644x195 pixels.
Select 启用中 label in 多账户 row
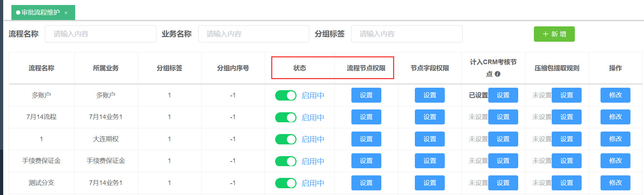tap(313, 96)
